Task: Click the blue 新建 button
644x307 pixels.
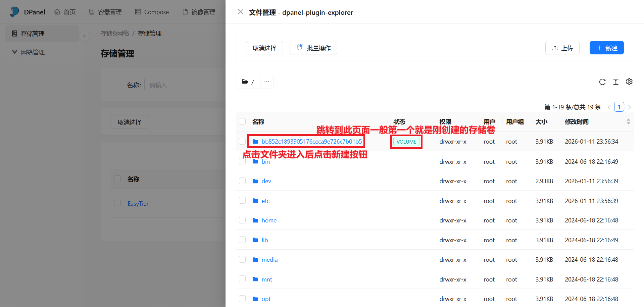Action: (x=607, y=48)
